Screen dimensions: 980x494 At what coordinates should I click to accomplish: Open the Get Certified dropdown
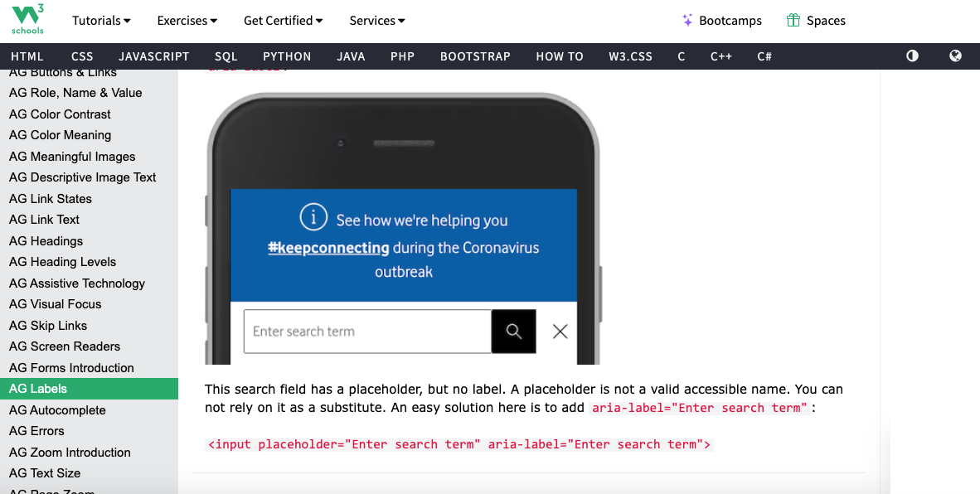tap(283, 20)
